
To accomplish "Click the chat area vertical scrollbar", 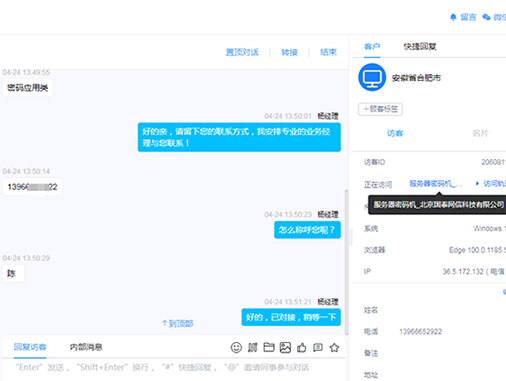I will point(346,262).
